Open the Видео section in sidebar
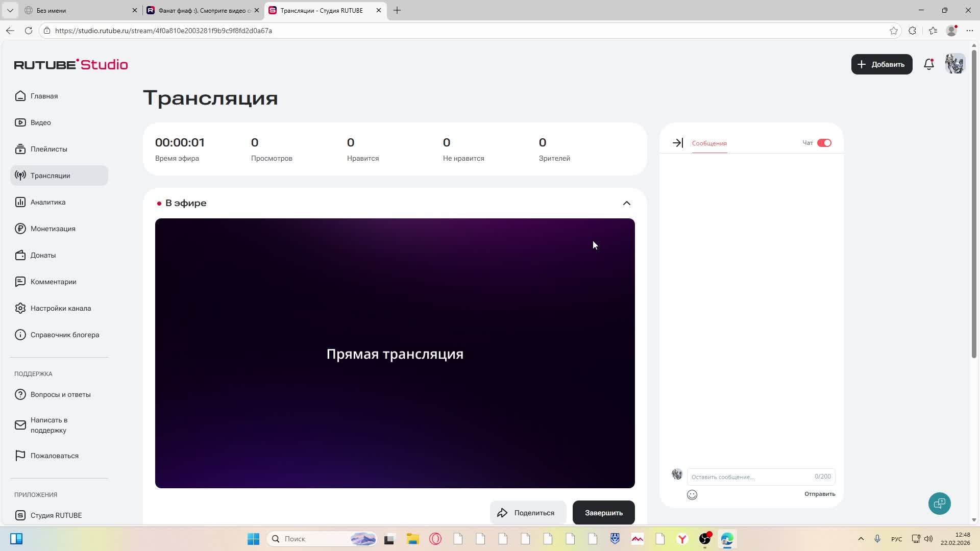The image size is (980, 551). click(40, 122)
